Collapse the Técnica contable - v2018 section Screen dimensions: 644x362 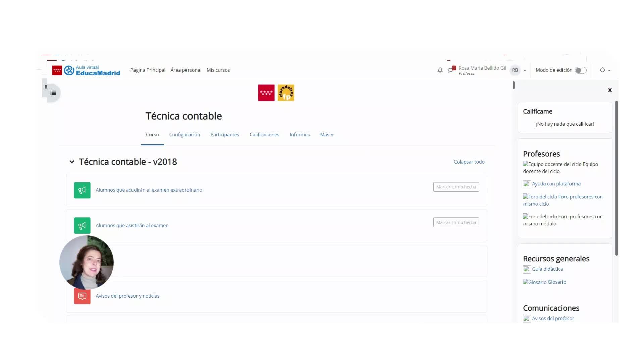click(72, 162)
